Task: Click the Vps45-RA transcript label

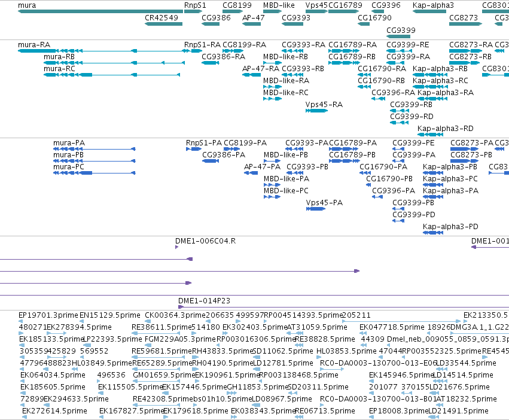Action: [x=324, y=105]
